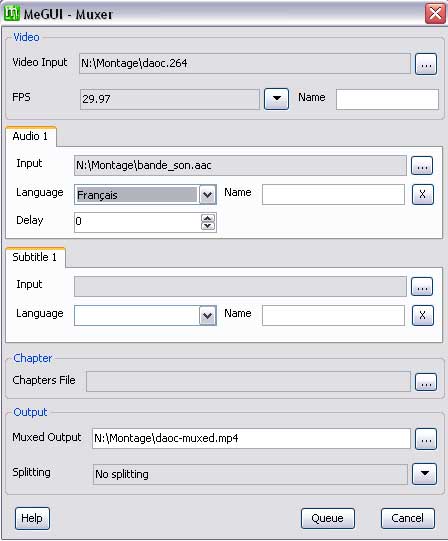Increase the audio Delay value

click(208, 218)
